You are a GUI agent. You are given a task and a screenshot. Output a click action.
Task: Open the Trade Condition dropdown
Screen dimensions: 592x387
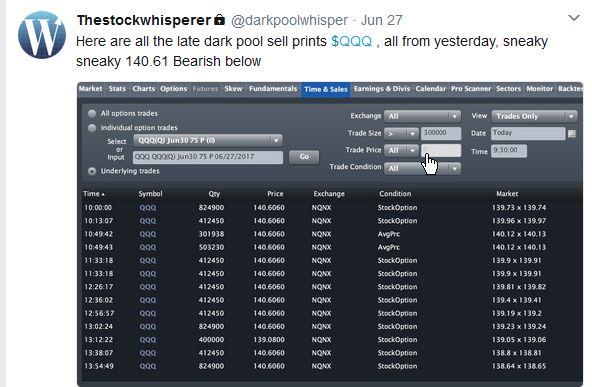(422, 168)
